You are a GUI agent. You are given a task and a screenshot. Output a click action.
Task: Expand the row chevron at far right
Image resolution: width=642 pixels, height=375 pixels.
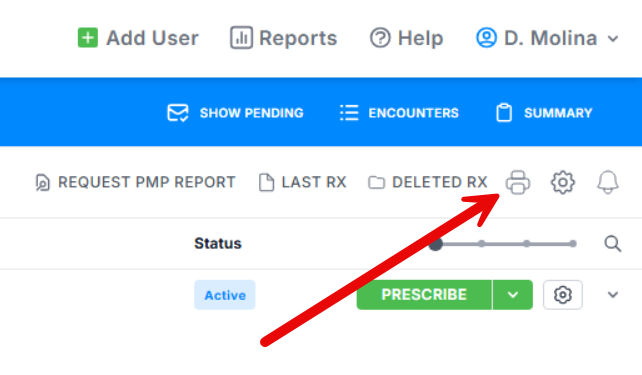(613, 295)
